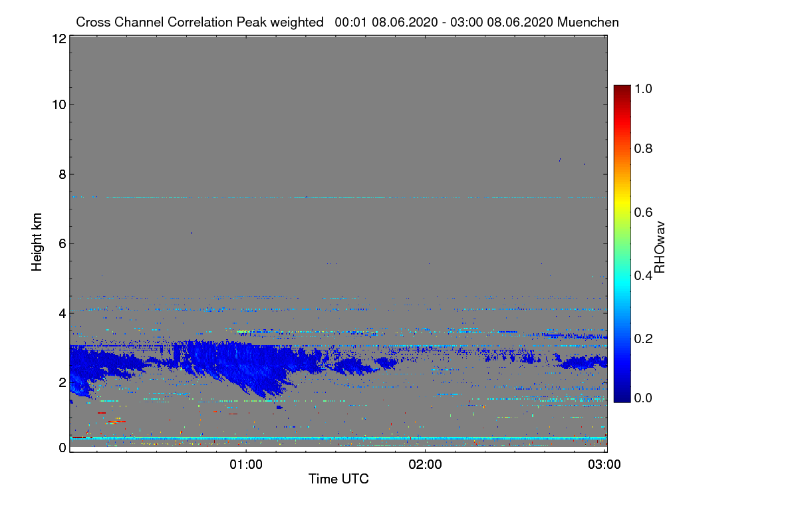Image resolution: width=798 pixels, height=532 pixels.
Task: Click the colorbar value '0.6'
Action: (x=643, y=212)
